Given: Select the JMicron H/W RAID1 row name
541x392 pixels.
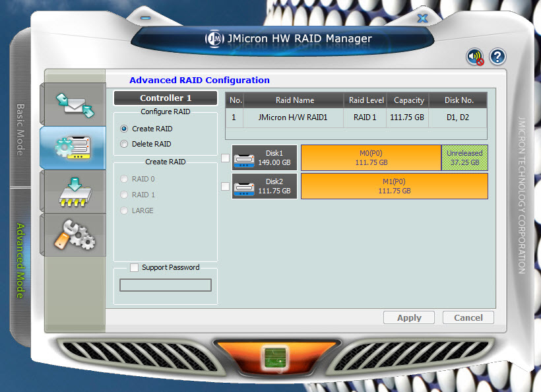Looking at the screenshot, I should (x=293, y=117).
